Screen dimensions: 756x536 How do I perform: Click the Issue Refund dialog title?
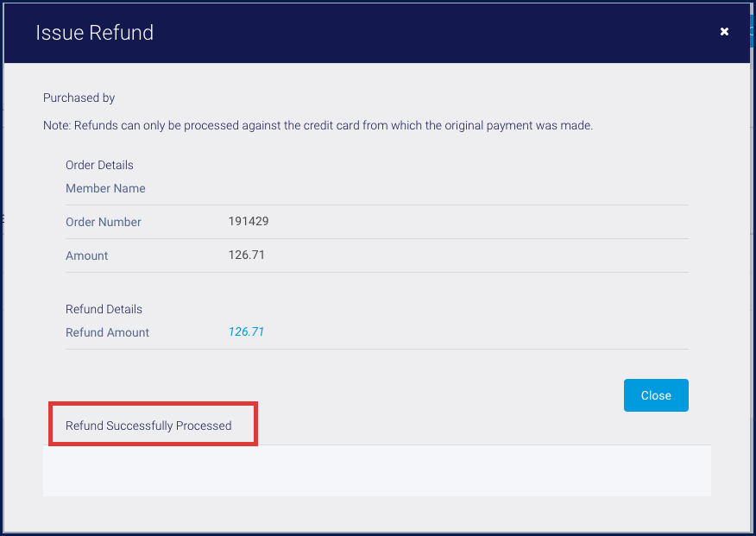click(95, 33)
